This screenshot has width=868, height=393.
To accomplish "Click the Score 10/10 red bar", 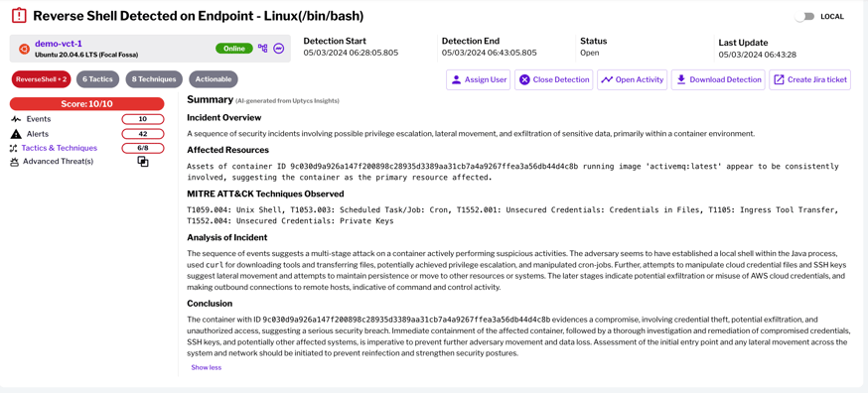I will point(87,104).
